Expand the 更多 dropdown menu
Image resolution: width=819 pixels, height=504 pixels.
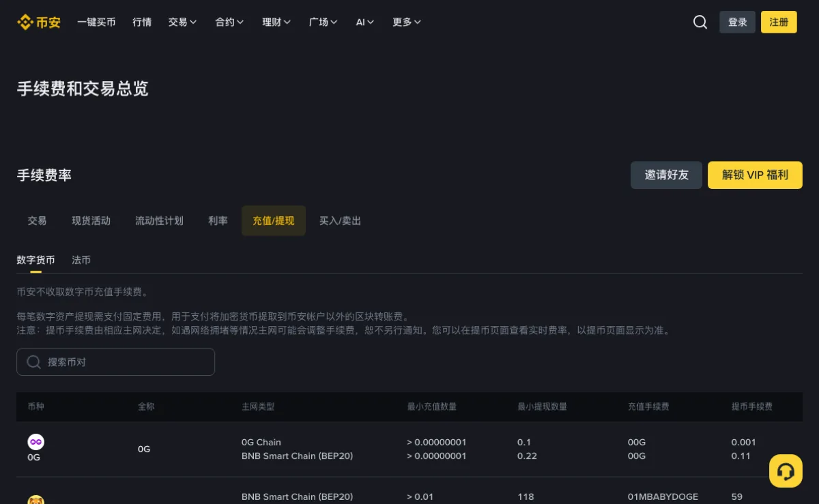click(407, 22)
